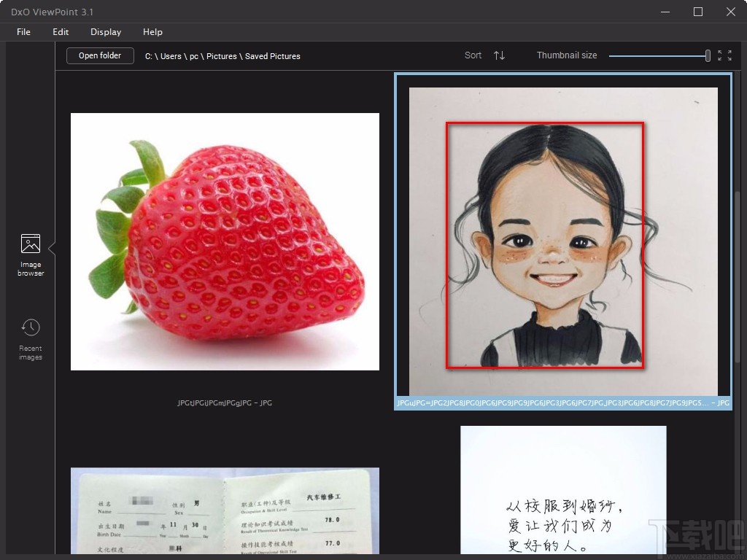
Task: Navigate to the Pictures folder in the path
Action: (x=221, y=56)
